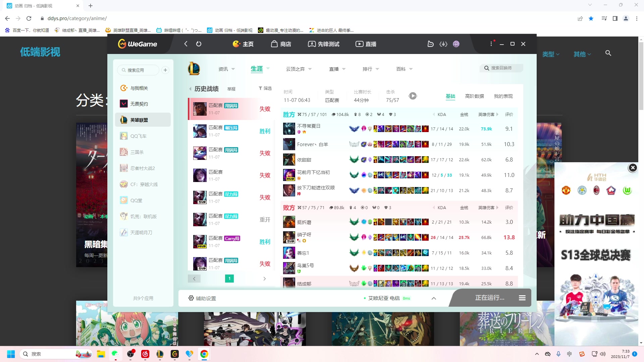Open the 直播 live tab in WeGame header
The image size is (644, 362).
click(366, 44)
